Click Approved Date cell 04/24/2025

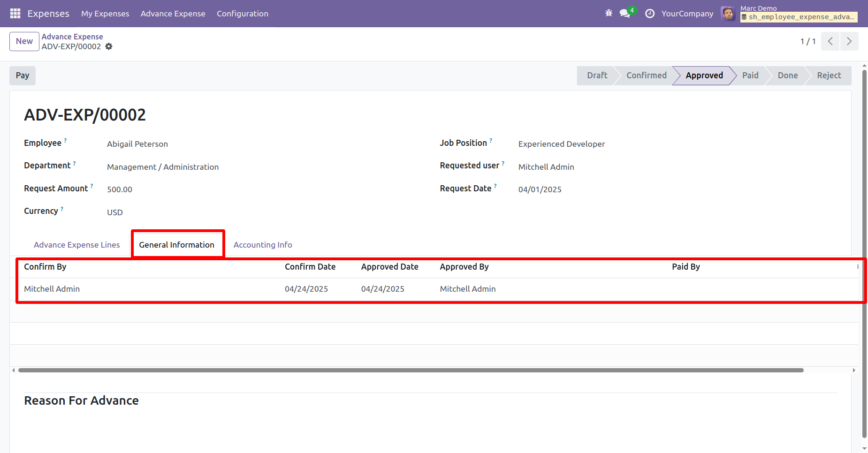coord(383,289)
